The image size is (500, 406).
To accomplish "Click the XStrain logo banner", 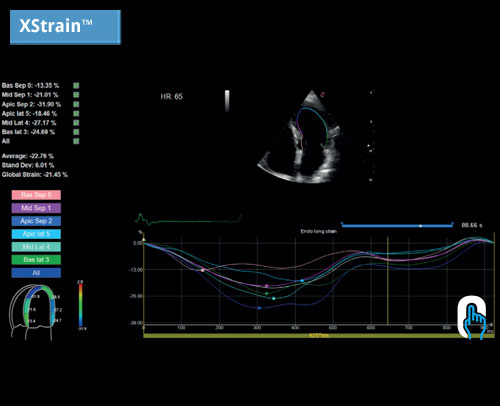I will pyautogui.click(x=65, y=27).
